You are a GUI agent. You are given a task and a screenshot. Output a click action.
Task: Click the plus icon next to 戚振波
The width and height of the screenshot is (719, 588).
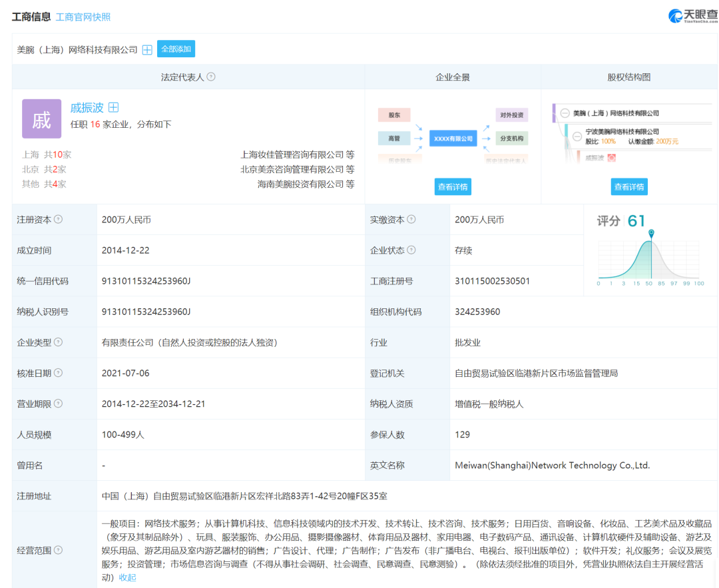113,108
